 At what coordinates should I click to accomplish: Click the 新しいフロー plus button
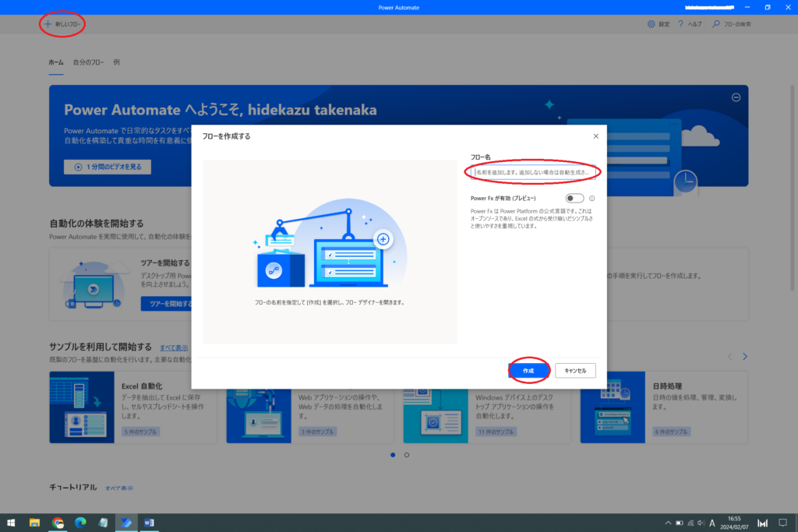48,24
